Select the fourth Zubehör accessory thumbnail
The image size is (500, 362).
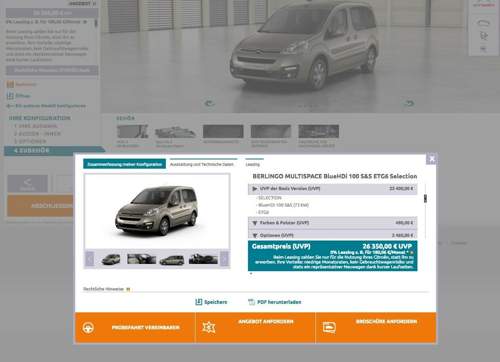coord(271,131)
